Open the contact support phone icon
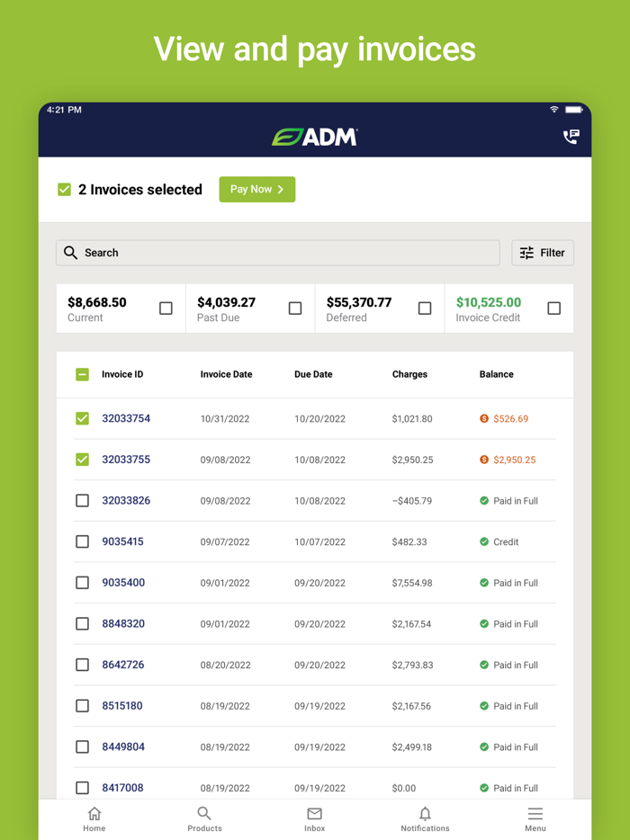The image size is (630, 840). point(571,137)
